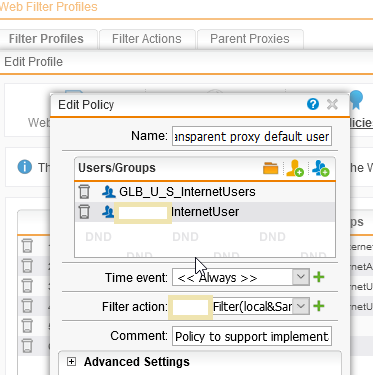Close the Edit Policy dialog
373x375 pixels.
(x=332, y=104)
